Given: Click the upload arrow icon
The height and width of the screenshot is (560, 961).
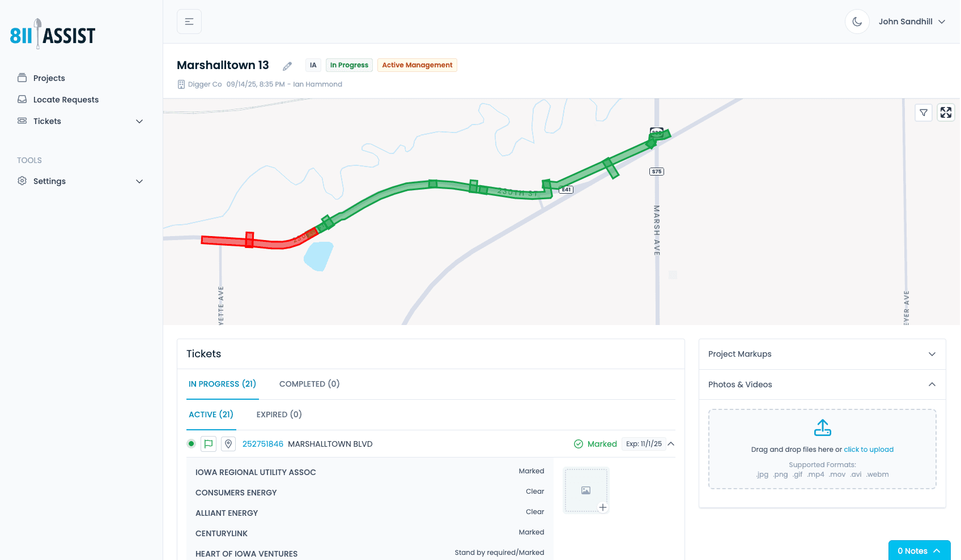Looking at the screenshot, I should pyautogui.click(x=823, y=428).
